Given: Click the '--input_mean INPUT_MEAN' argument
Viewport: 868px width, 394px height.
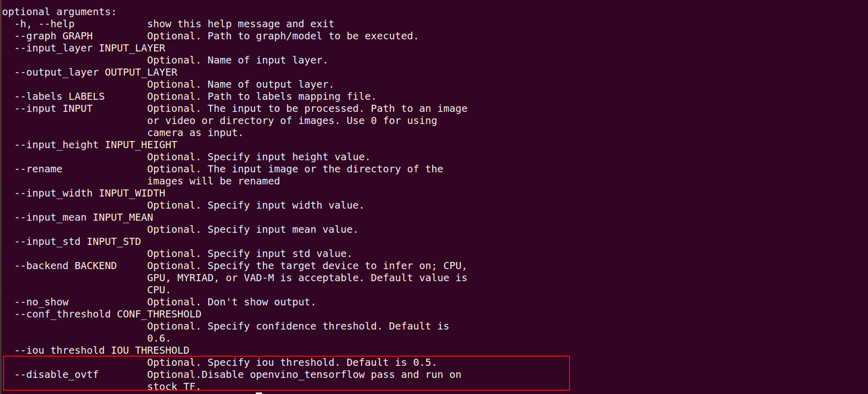Looking at the screenshot, I should click(x=84, y=217).
